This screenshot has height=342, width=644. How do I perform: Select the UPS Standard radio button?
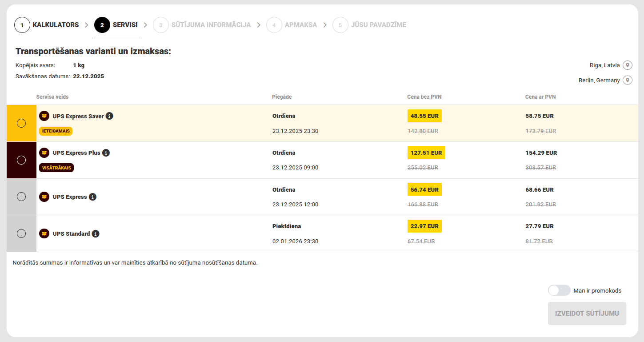tap(21, 233)
